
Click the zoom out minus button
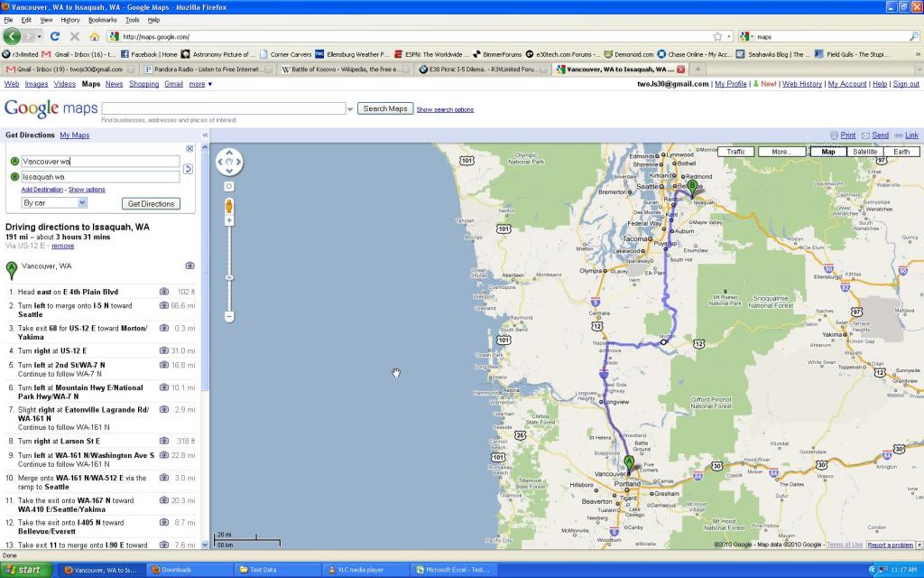(x=229, y=316)
